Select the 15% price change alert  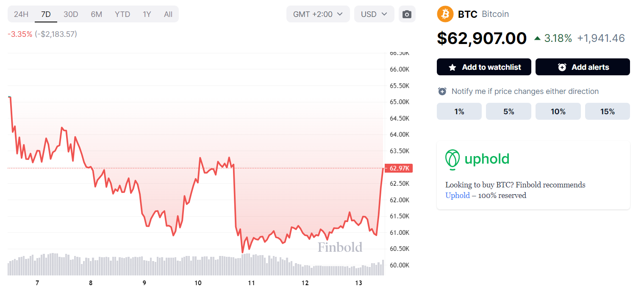pyautogui.click(x=607, y=111)
